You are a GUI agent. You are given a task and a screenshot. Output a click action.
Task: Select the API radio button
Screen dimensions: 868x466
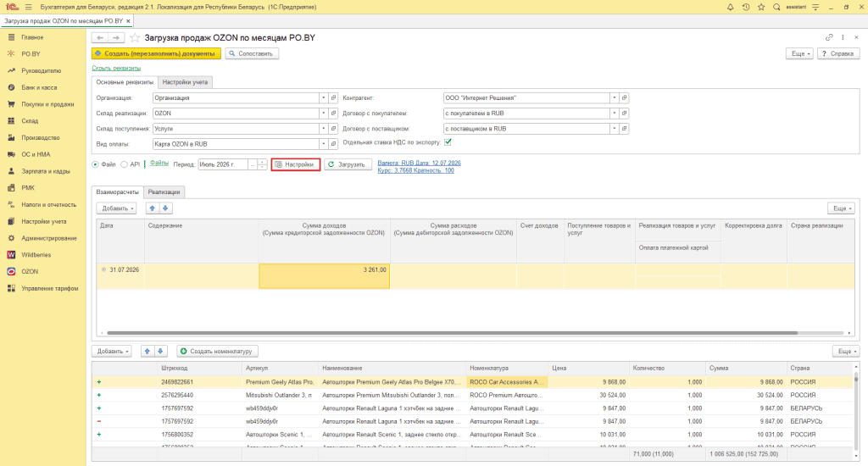click(124, 164)
